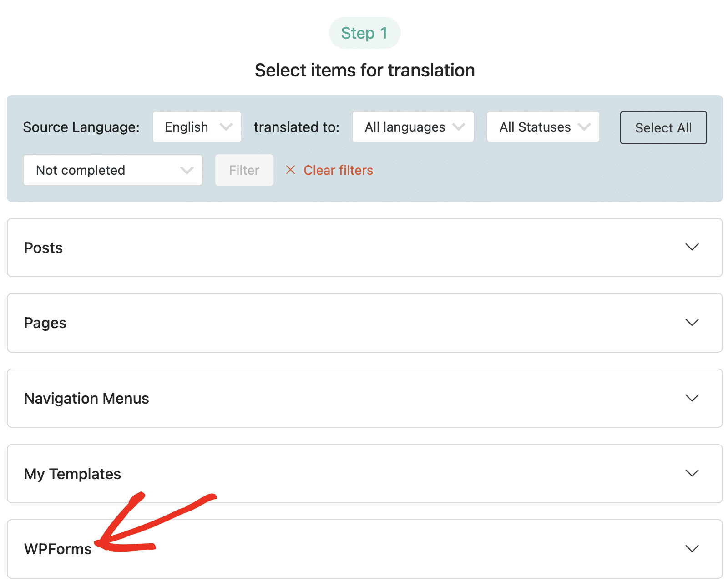Open the Not completed status dropdown
The image size is (728, 587).
coord(112,170)
